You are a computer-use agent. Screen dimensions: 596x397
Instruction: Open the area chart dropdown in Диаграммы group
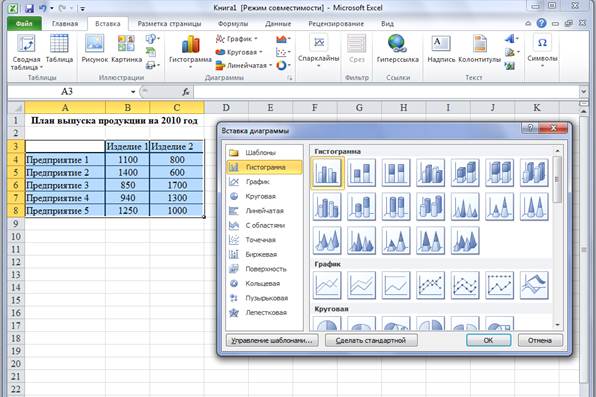[x=283, y=39]
